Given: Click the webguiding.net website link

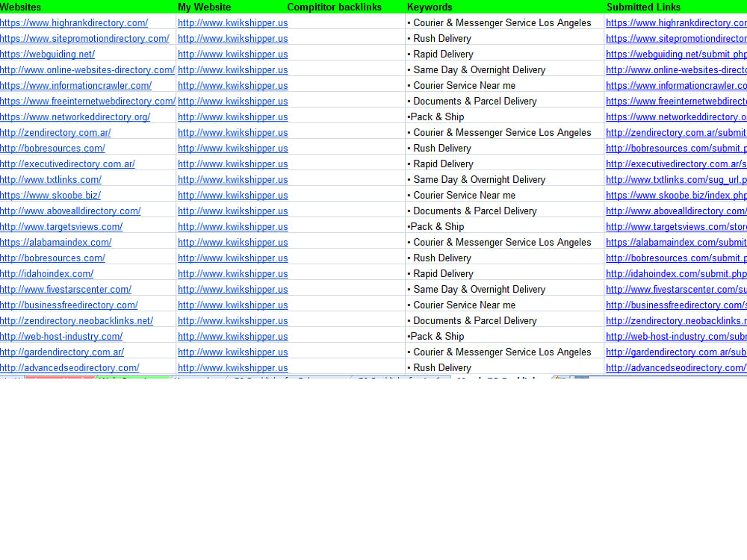Looking at the screenshot, I should (47, 55).
